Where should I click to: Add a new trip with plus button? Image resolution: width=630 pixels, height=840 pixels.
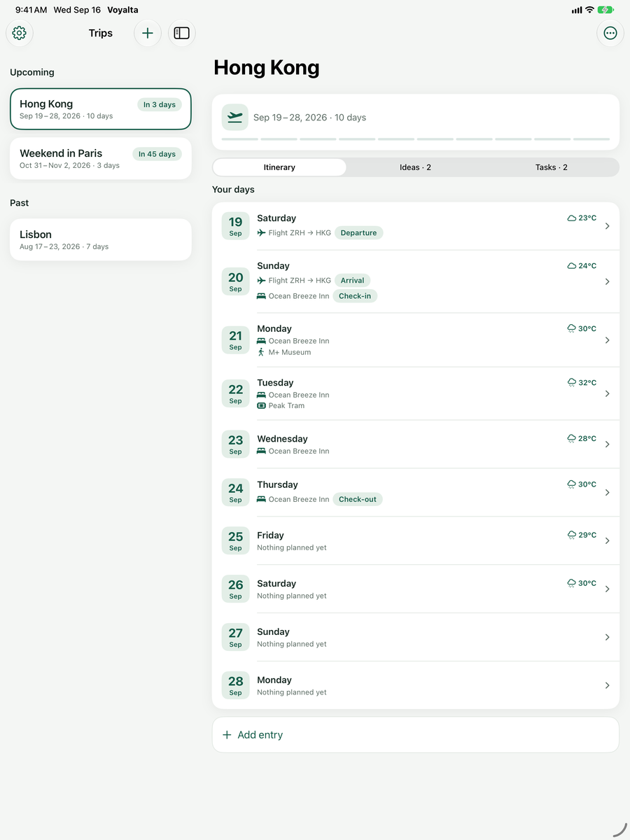148,33
